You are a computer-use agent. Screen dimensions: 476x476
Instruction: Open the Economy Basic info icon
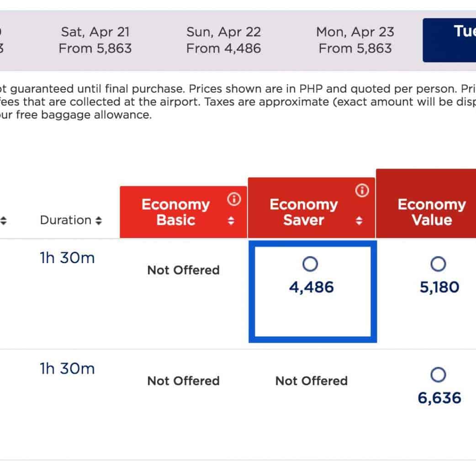tap(234, 199)
